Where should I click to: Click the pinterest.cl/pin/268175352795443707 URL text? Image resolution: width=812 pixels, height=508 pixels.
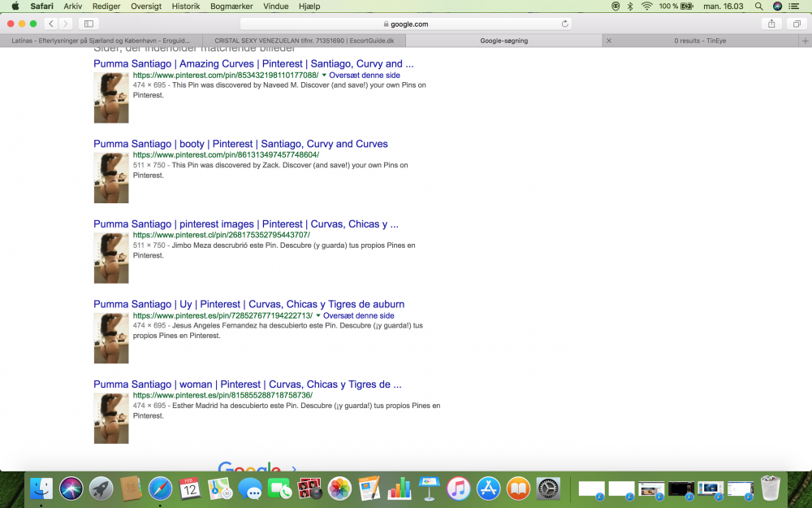(x=222, y=235)
